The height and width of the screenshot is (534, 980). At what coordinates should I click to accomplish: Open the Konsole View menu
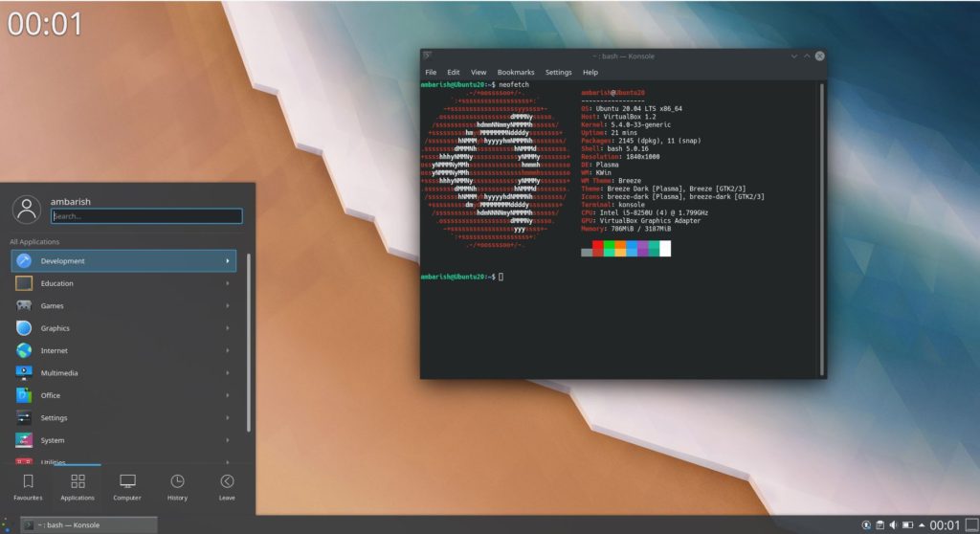click(479, 73)
